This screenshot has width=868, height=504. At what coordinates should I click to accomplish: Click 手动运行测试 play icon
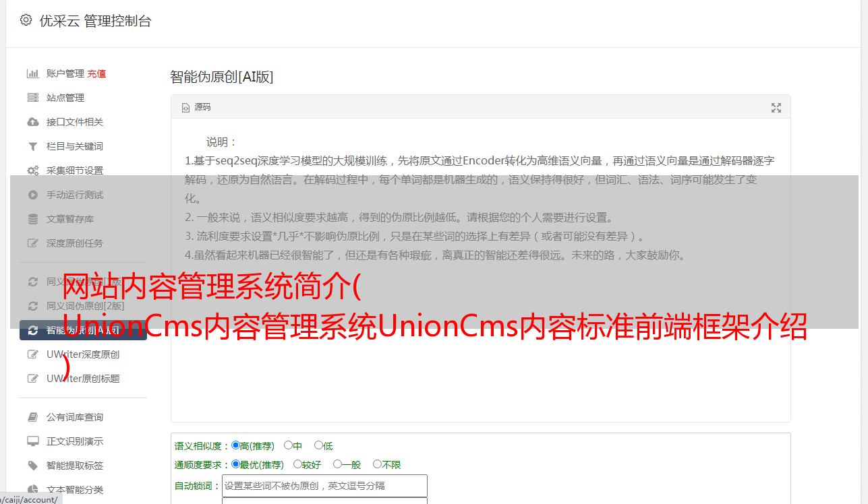(x=32, y=195)
